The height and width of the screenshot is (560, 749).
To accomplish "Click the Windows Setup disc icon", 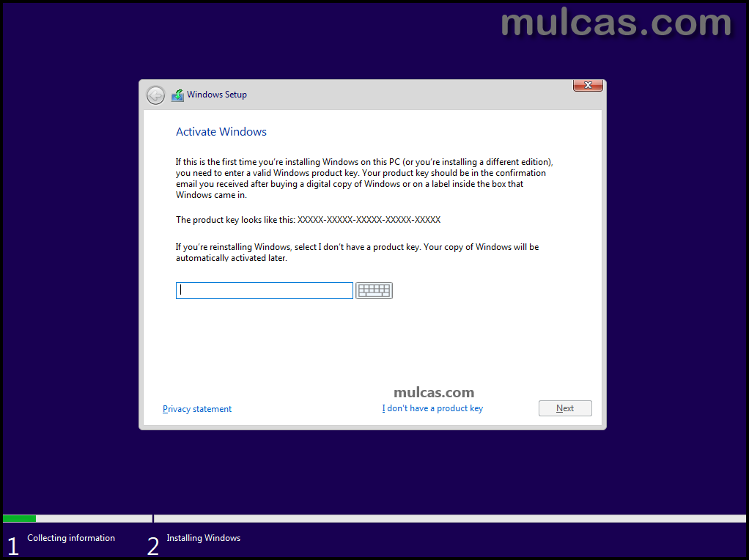I will (177, 95).
